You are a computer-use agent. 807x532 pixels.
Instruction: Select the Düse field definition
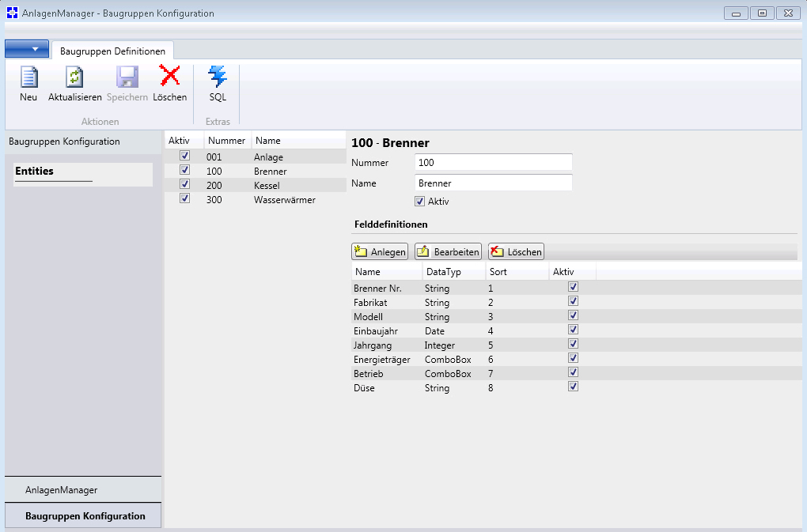[577, 388]
